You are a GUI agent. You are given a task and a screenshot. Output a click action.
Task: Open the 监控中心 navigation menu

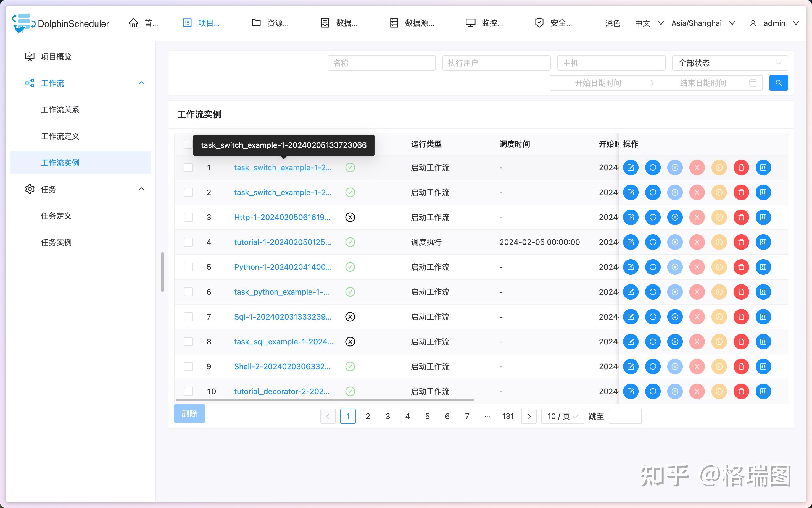click(484, 23)
